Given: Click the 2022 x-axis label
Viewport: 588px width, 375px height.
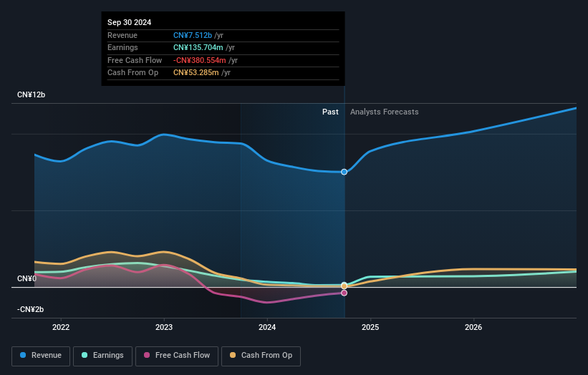Looking at the screenshot, I should [61, 328].
